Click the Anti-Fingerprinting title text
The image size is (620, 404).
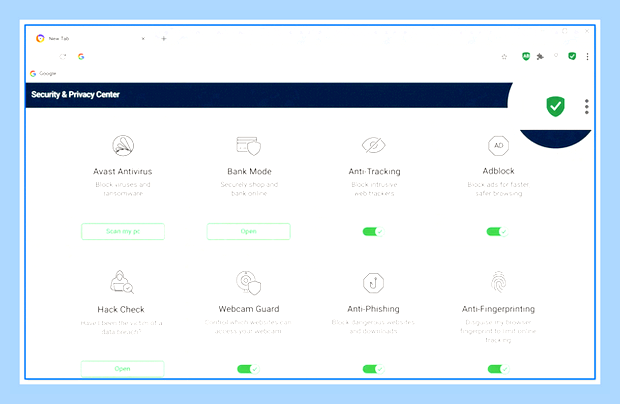498,309
